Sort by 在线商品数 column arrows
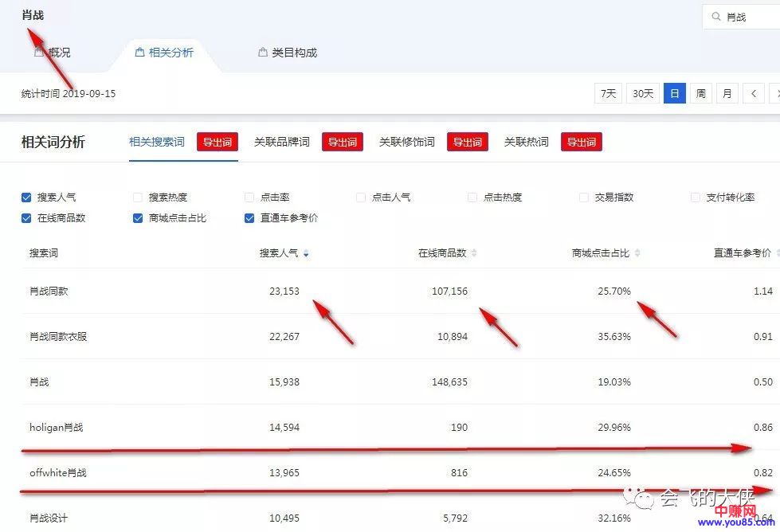780x532 pixels. point(474,253)
